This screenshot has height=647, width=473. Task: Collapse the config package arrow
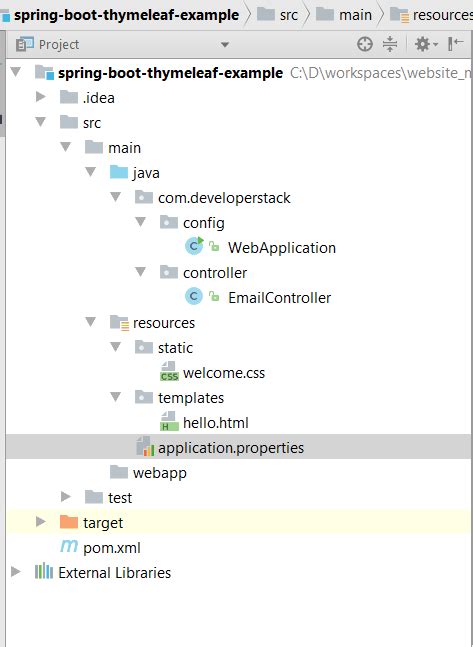point(140,222)
